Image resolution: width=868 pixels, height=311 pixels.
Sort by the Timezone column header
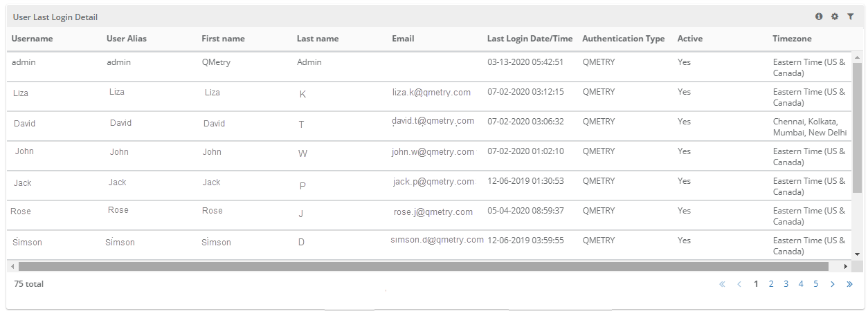click(793, 39)
